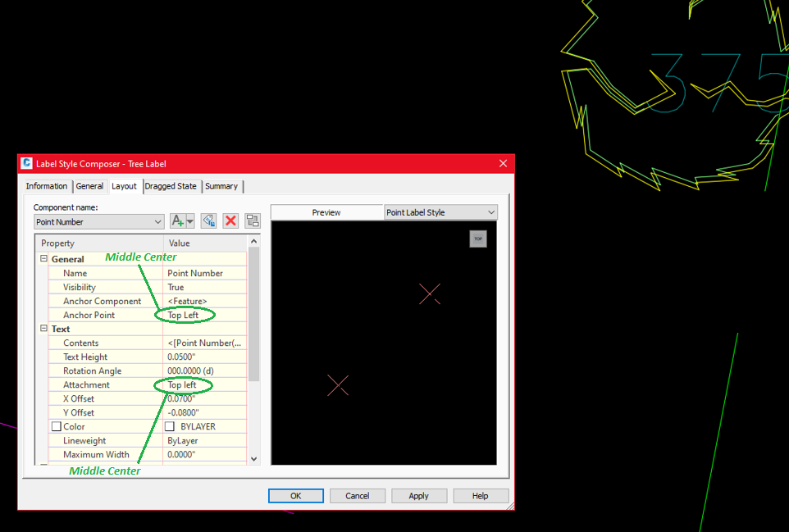This screenshot has height=532, width=789.
Task: Enable the BYLAYER color checkbox
Action: 169,425
